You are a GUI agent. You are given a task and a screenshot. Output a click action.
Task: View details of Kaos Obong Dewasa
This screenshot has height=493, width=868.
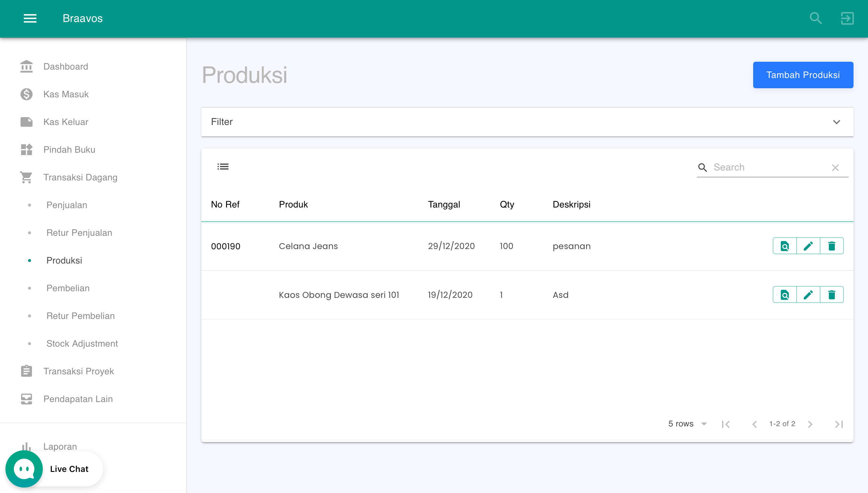(x=785, y=295)
